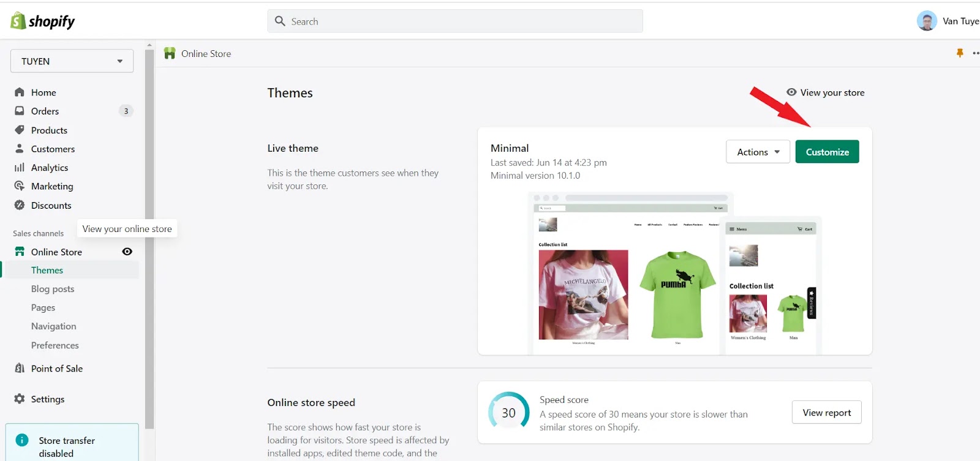This screenshot has height=461, width=980.
Task: Click the Orders inbox icon
Action: [x=20, y=111]
